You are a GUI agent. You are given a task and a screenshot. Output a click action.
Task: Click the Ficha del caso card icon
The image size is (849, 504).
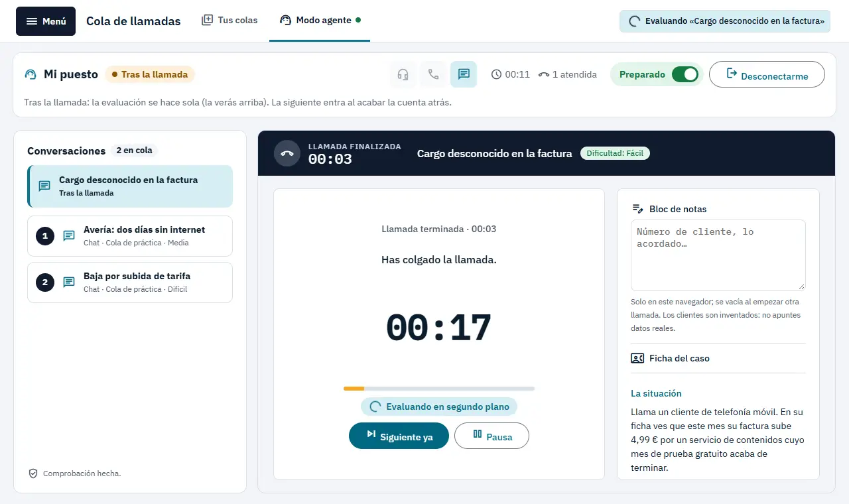pos(637,358)
